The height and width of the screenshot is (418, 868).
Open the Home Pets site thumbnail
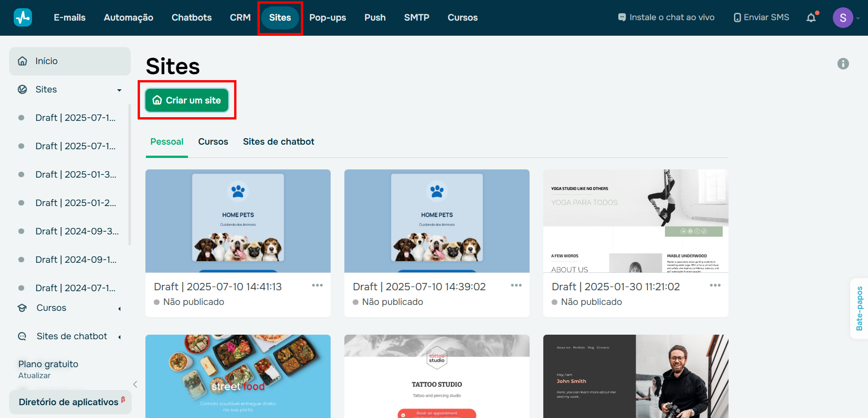pos(237,221)
